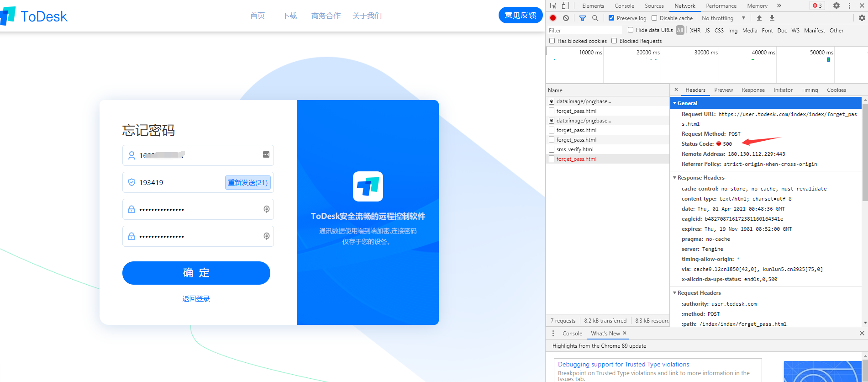
Task: Clear the network log
Action: pos(566,18)
